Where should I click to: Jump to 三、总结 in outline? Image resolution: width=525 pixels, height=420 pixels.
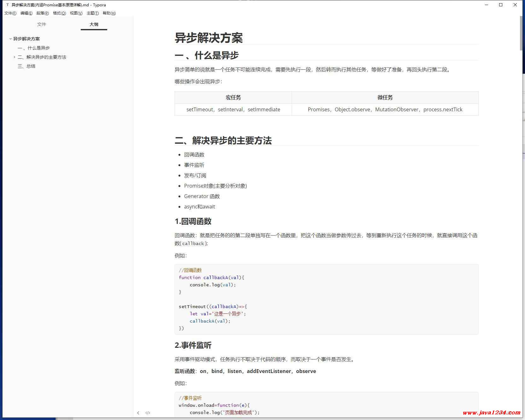point(26,66)
